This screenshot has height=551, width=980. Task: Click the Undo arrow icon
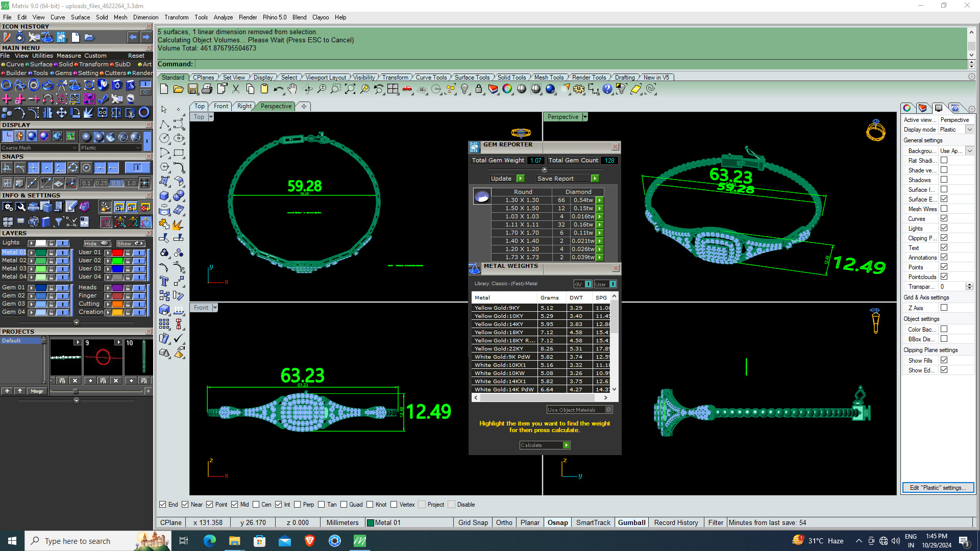278,89
